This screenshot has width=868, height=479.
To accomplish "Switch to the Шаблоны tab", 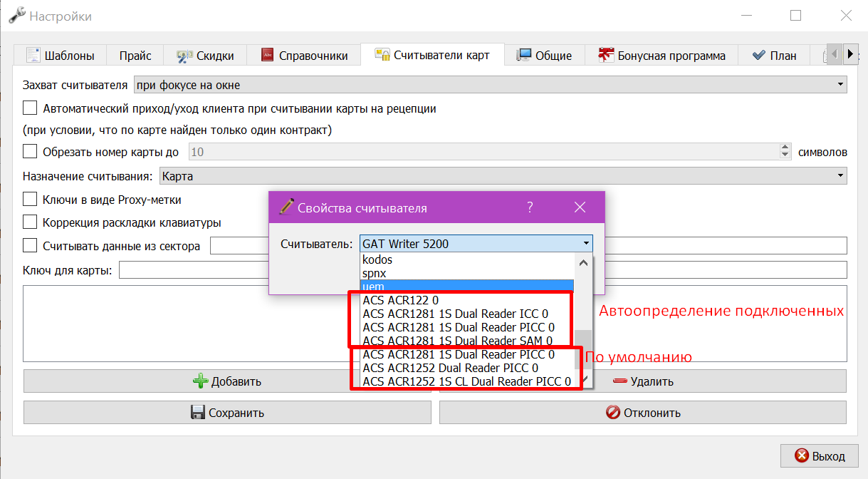I will [59, 56].
